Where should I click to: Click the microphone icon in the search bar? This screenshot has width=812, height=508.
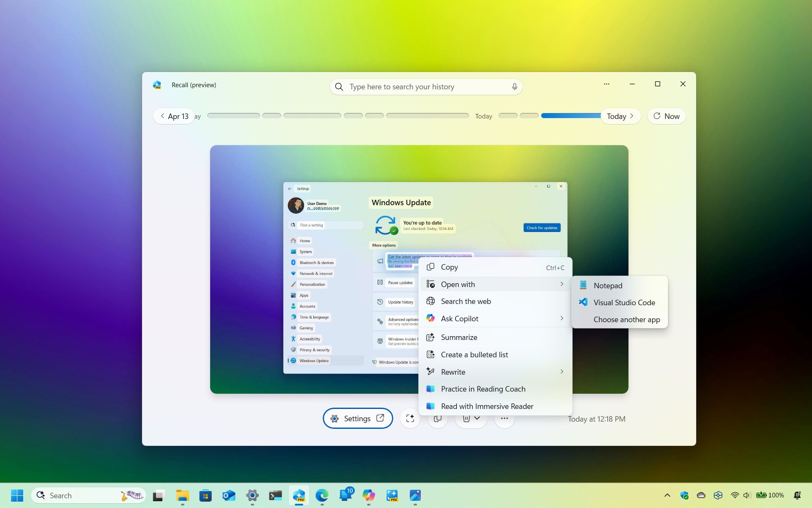(x=514, y=86)
